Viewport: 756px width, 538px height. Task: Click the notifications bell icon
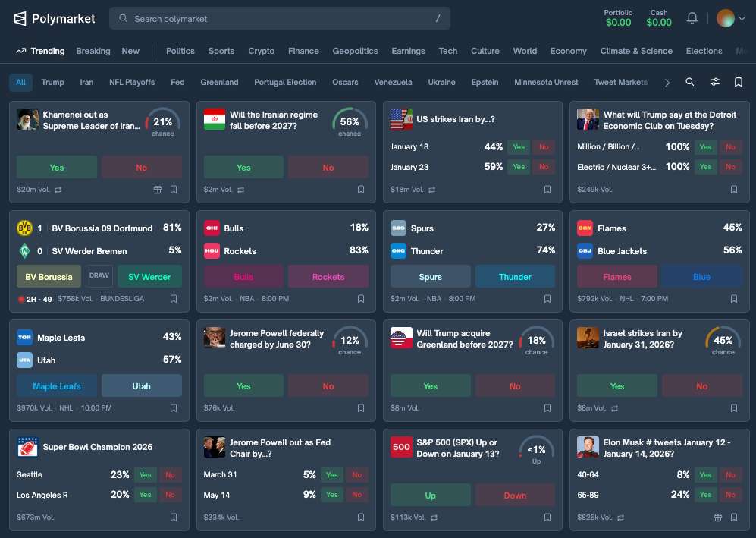click(x=692, y=18)
